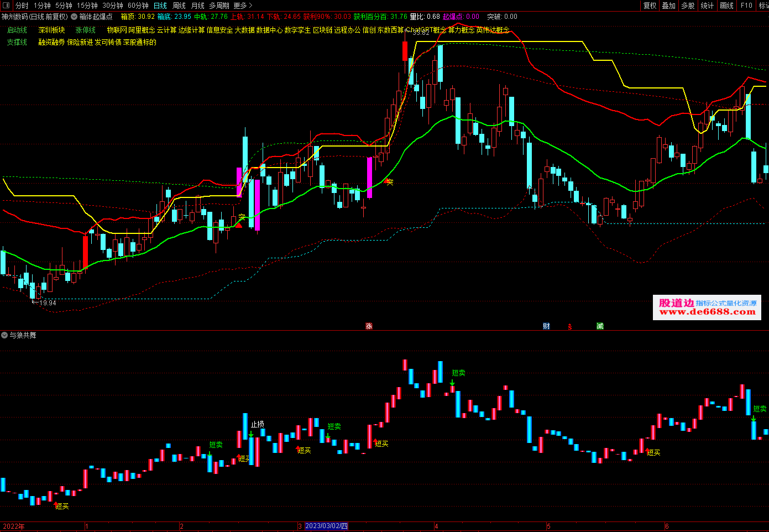
Task: Click the 短买 signal in late May
Action: point(653,452)
